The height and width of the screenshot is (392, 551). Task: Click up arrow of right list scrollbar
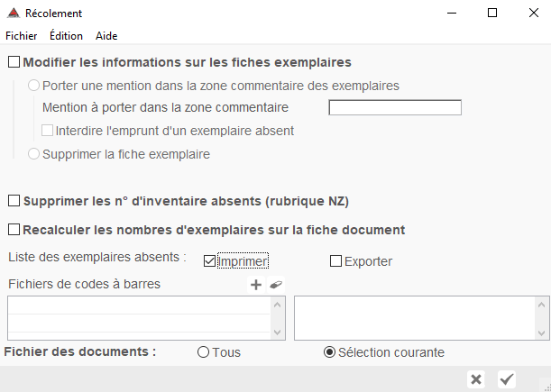coord(541,305)
